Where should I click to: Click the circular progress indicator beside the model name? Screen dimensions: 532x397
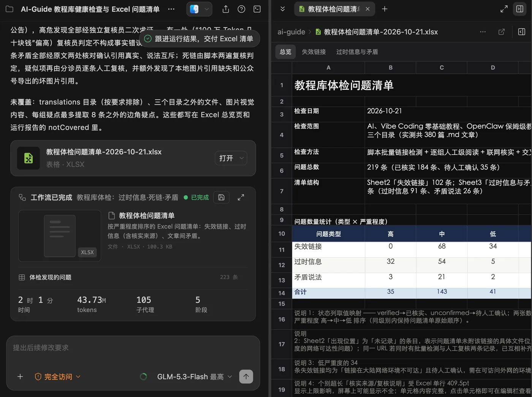(143, 376)
